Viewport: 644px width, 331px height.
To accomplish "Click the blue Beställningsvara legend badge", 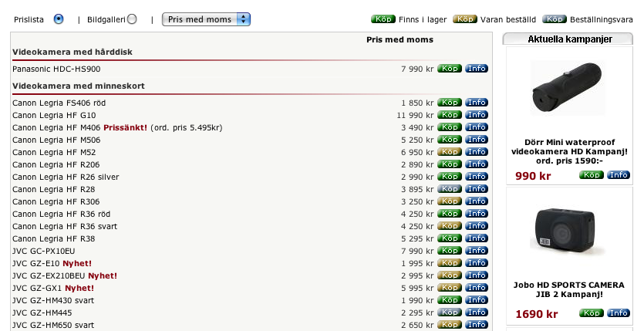I will point(555,19).
